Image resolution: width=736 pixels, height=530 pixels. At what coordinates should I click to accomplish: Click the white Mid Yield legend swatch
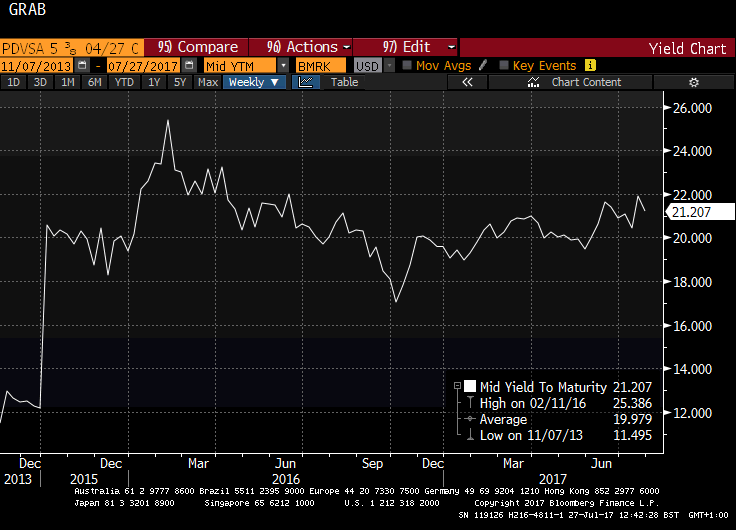tap(470, 386)
